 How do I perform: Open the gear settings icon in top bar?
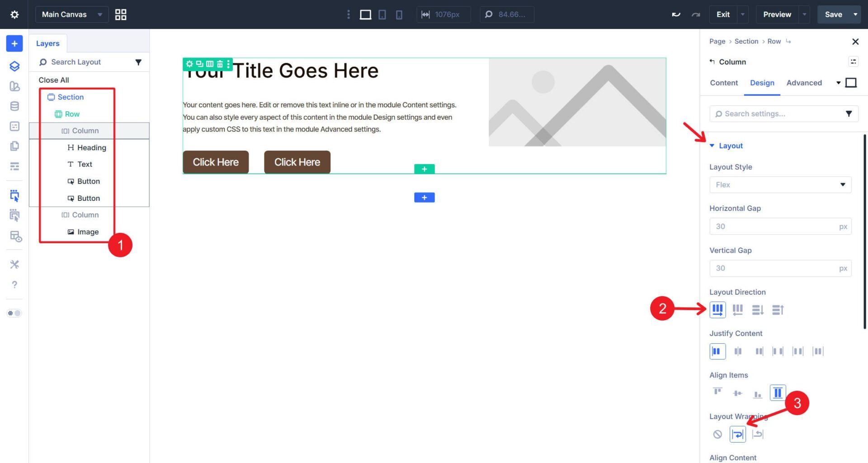click(x=14, y=14)
